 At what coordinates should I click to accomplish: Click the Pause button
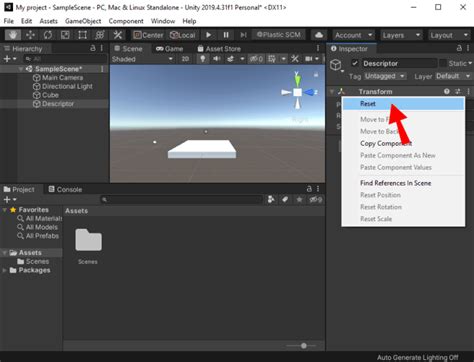pyautogui.click(x=226, y=35)
